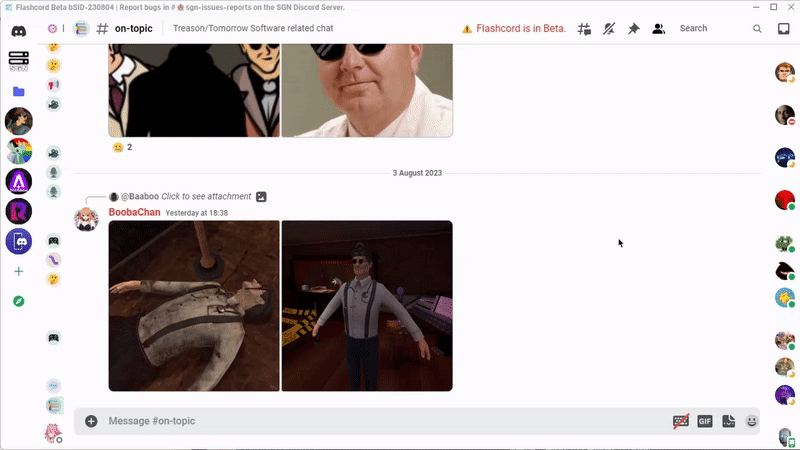Open image of standing man with suspenders
Viewport: 800px width, 450px height.
click(367, 306)
